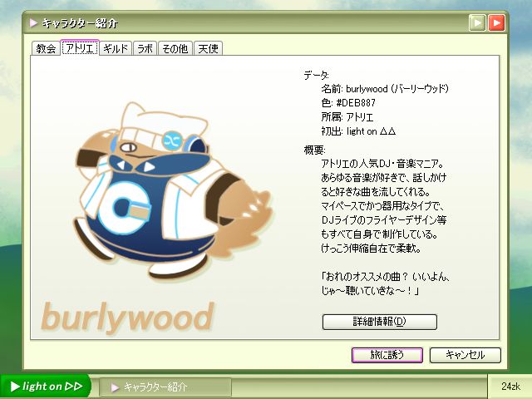
Task: Click the 概要: heading
Action: click(x=315, y=150)
